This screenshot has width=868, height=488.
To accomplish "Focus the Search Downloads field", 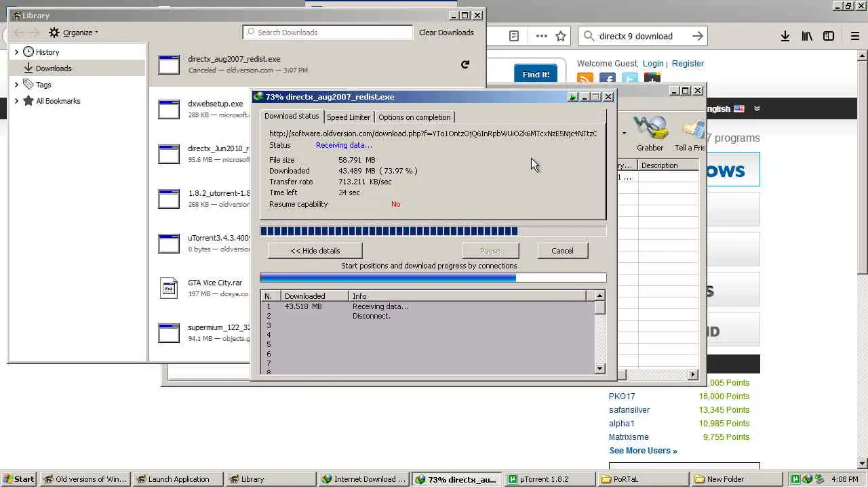I will pyautogui.click(x=328, y=32).
